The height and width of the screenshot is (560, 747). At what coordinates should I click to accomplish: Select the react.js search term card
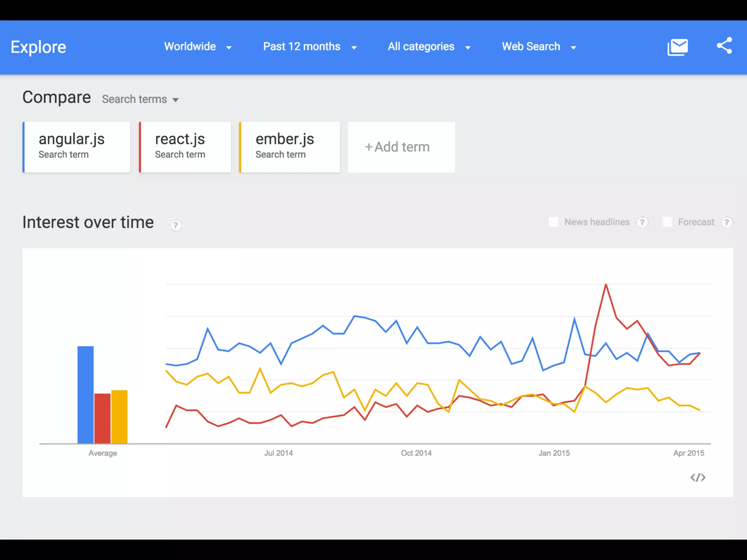(185, 147)
